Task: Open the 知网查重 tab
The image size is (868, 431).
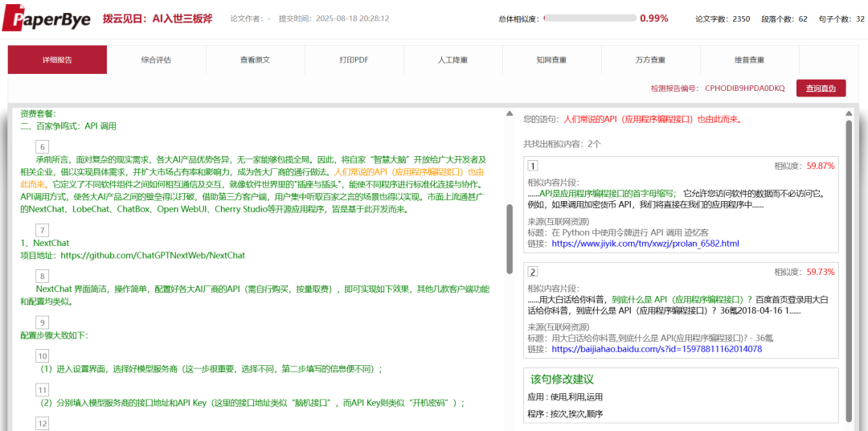Action: 551,60
